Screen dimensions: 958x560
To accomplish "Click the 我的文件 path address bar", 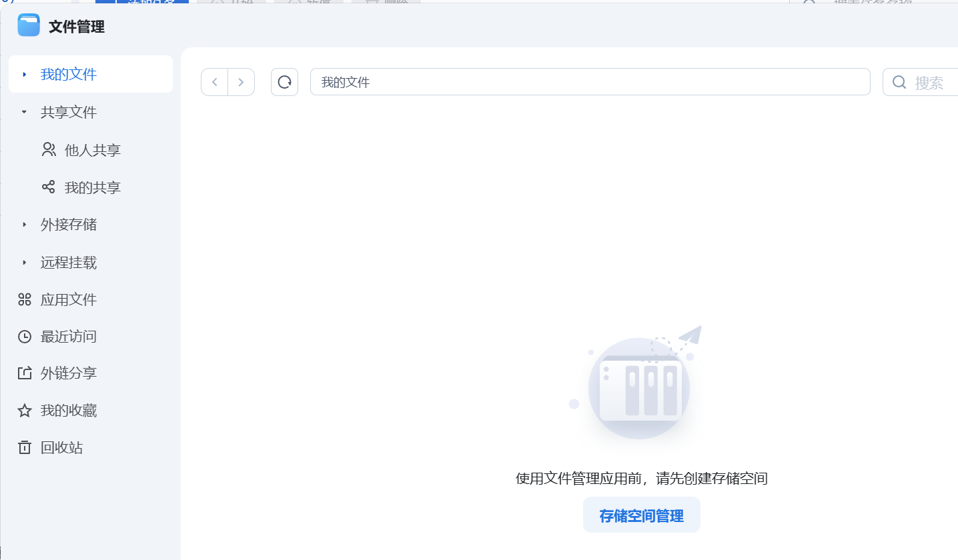I will tap(590, 82).
